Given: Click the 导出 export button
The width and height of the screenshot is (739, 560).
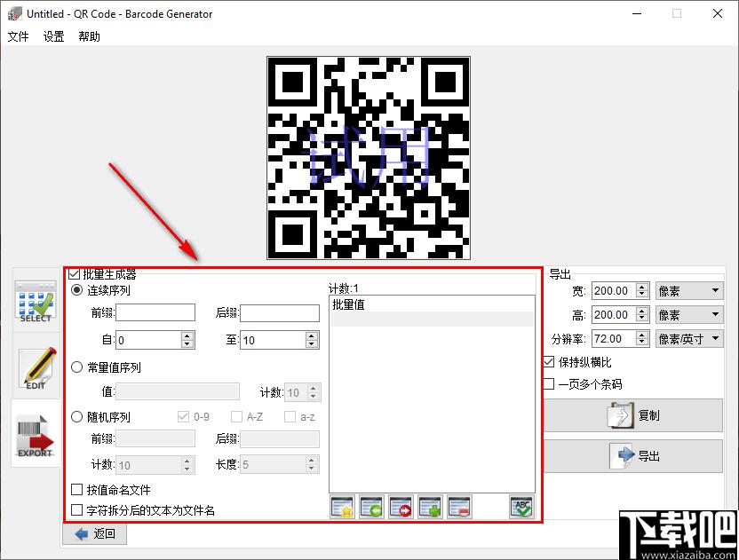Looking at the screenshot, I should [x=633, y=456].
